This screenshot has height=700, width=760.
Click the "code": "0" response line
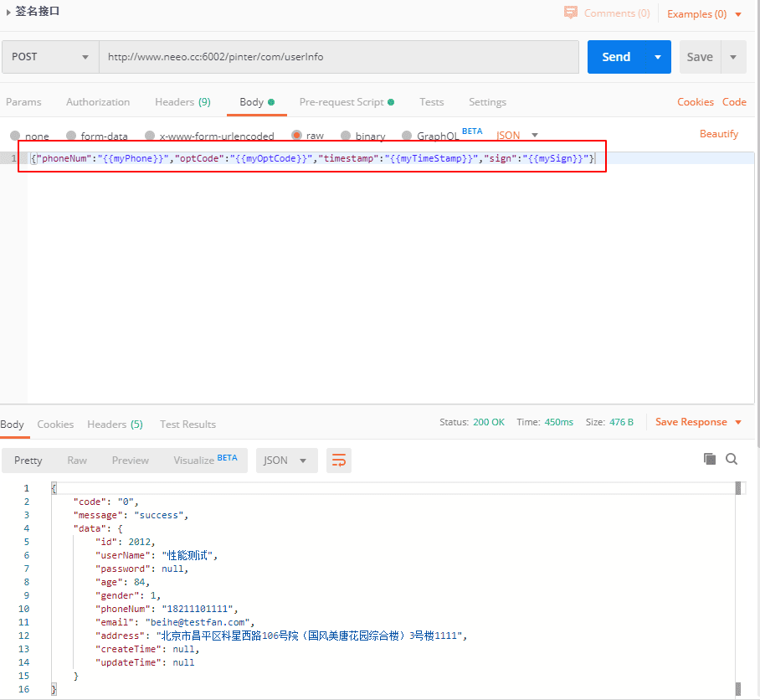click(x=105, y=502)
